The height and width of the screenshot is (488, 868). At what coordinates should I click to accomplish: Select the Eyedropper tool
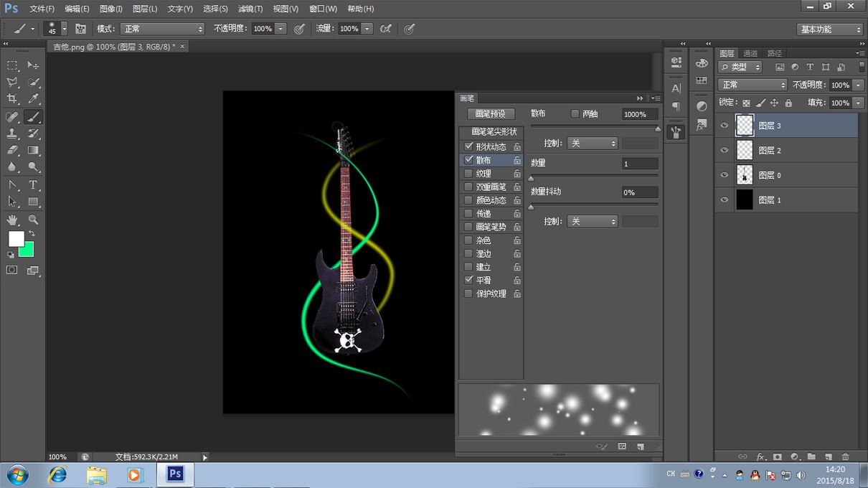click(x=33, y=99)
